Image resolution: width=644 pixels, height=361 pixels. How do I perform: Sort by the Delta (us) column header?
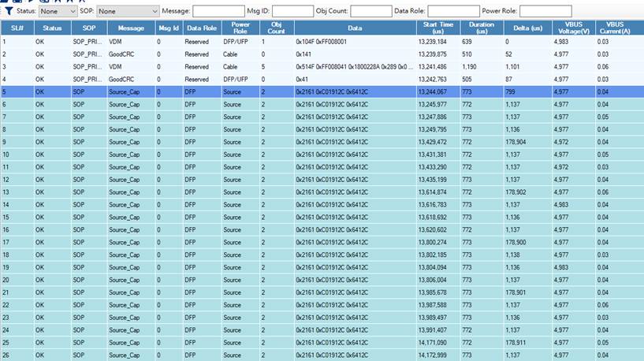pos(528,28)
